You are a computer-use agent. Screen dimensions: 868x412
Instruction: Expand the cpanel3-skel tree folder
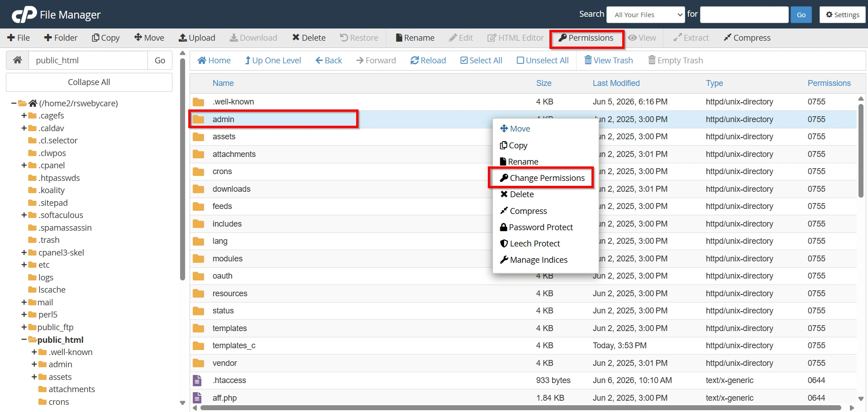pos(24,252)
